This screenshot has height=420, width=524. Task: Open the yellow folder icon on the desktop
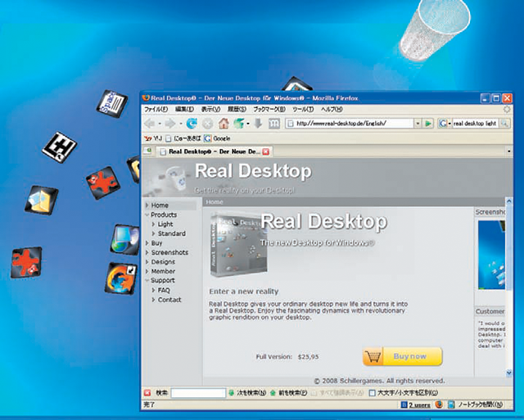(42, 200)
